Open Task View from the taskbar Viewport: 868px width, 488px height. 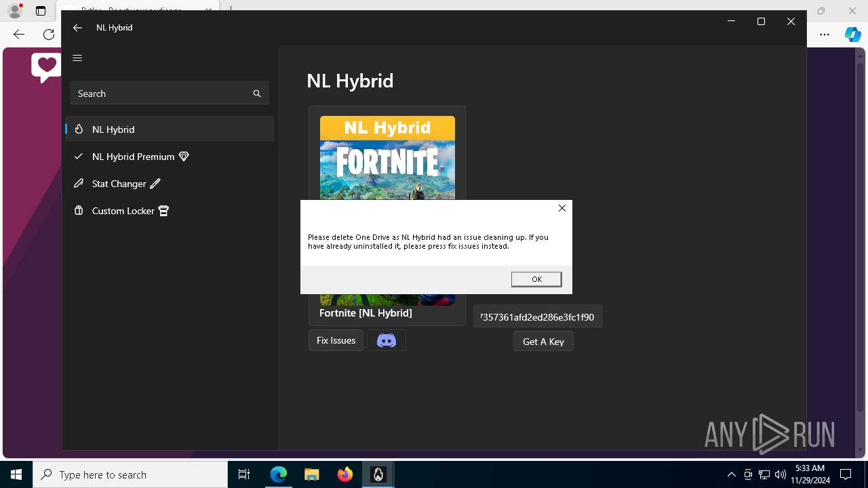click(244, 474)
